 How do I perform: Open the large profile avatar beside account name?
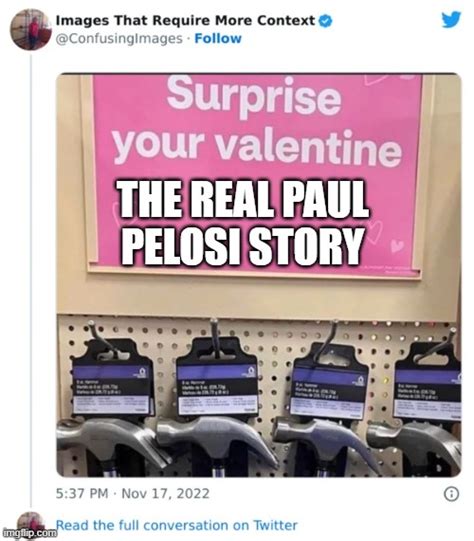point(30,29)
